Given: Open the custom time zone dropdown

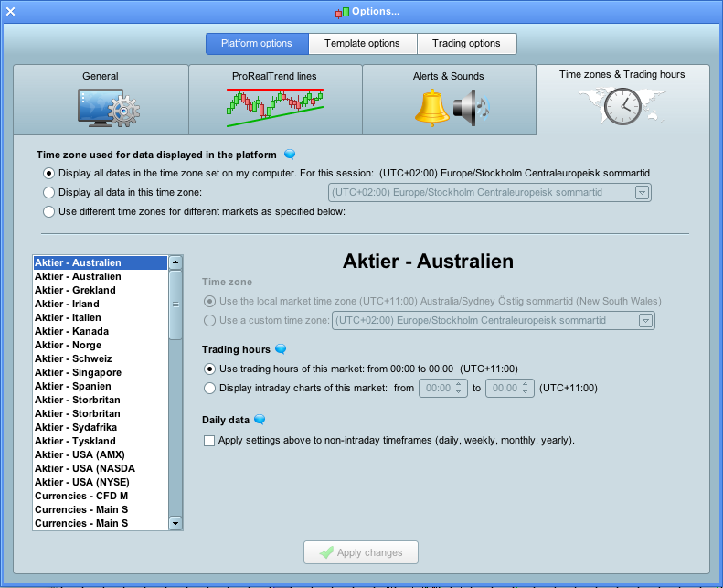Looking at the screenshot, I should tap(645, 320).
